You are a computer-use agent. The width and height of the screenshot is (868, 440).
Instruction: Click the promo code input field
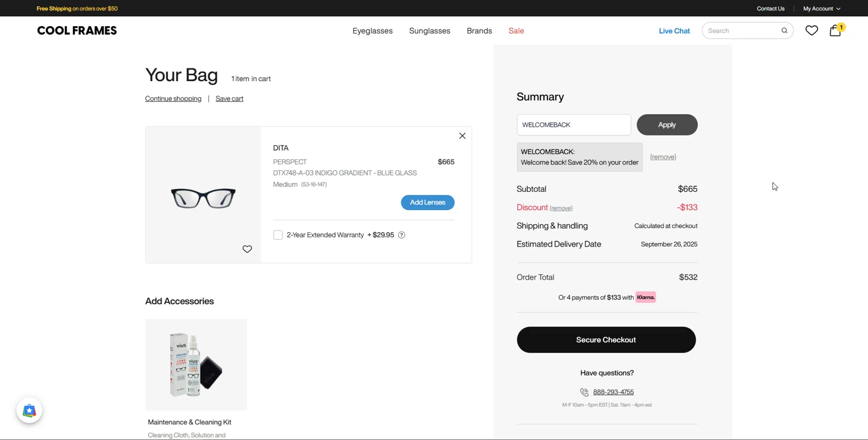(573, 125)
